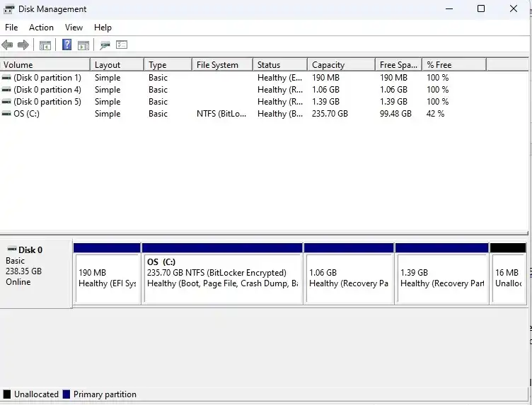
Task: Click Show/Hide Console Tree toolbar icon
Action: [x=45, y=45]
